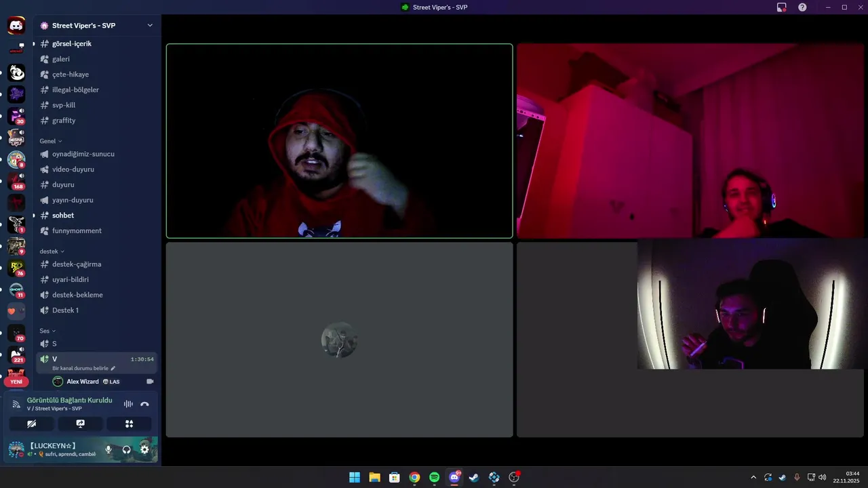Open voice connection details signal icon
868x488 pixels.
pyautogui.click(x=16, y=404)
